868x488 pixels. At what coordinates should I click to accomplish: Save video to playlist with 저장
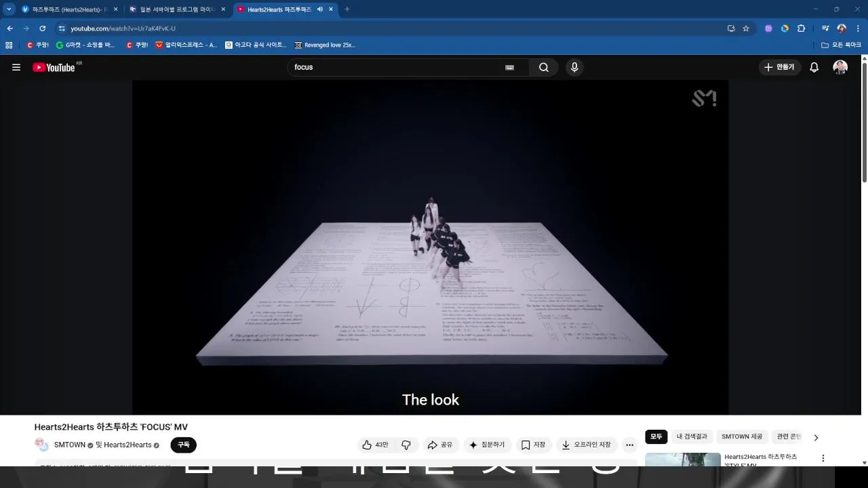[x=533, y=445]
